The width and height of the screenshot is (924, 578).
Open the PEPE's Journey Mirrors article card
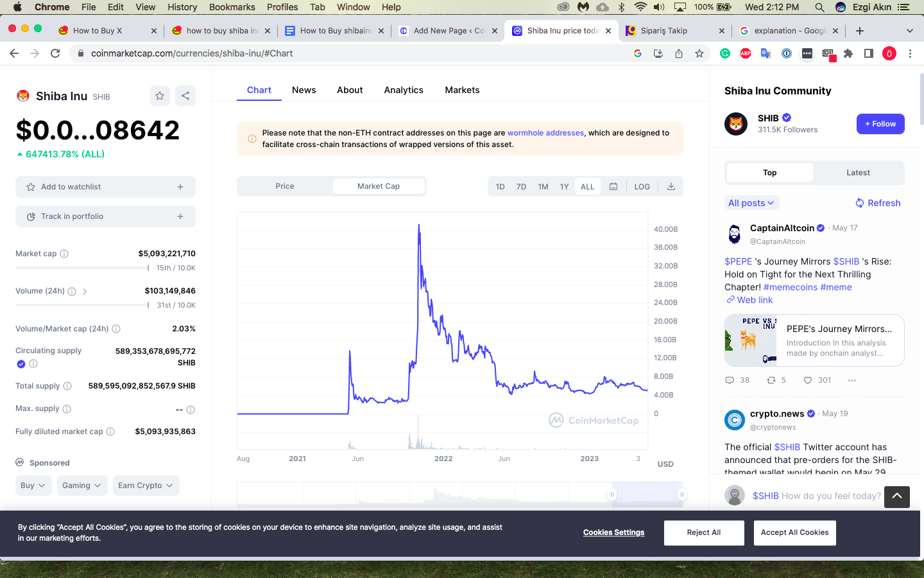click(x=814, y=340)
